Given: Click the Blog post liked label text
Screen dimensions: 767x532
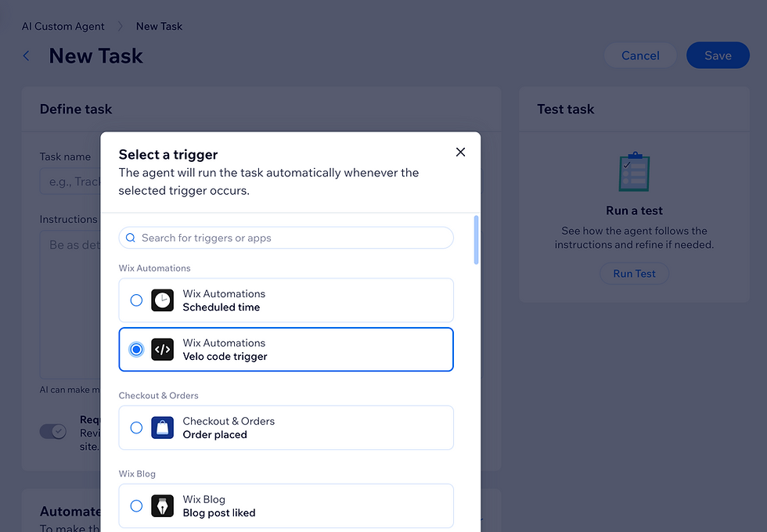Looking at the screenshot, I should pos(219,513).
